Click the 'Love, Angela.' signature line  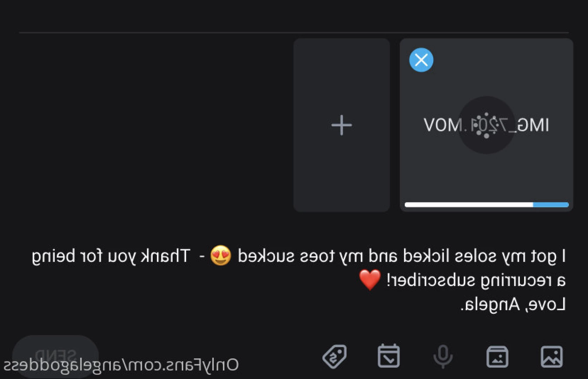click(x=513, y=304)
